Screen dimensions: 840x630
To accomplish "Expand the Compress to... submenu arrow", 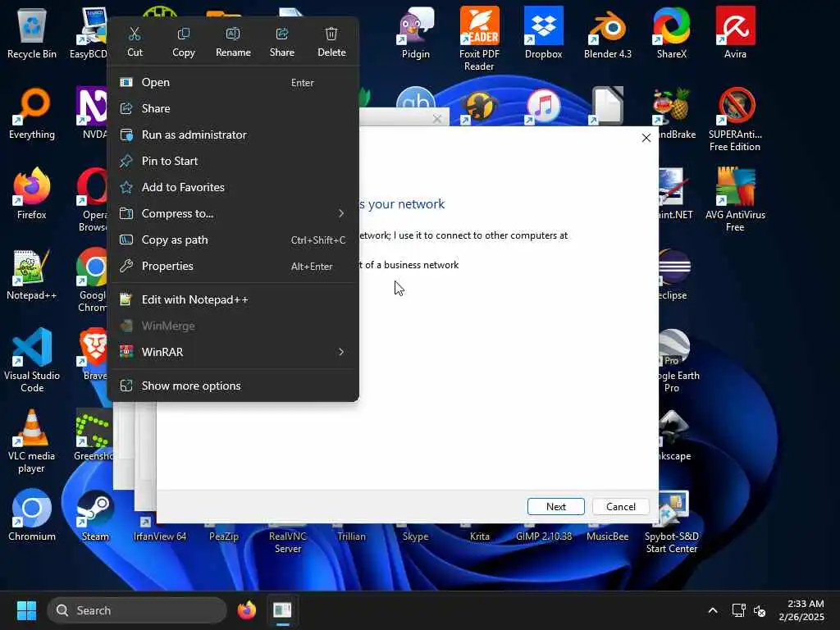I will point(341,214).
